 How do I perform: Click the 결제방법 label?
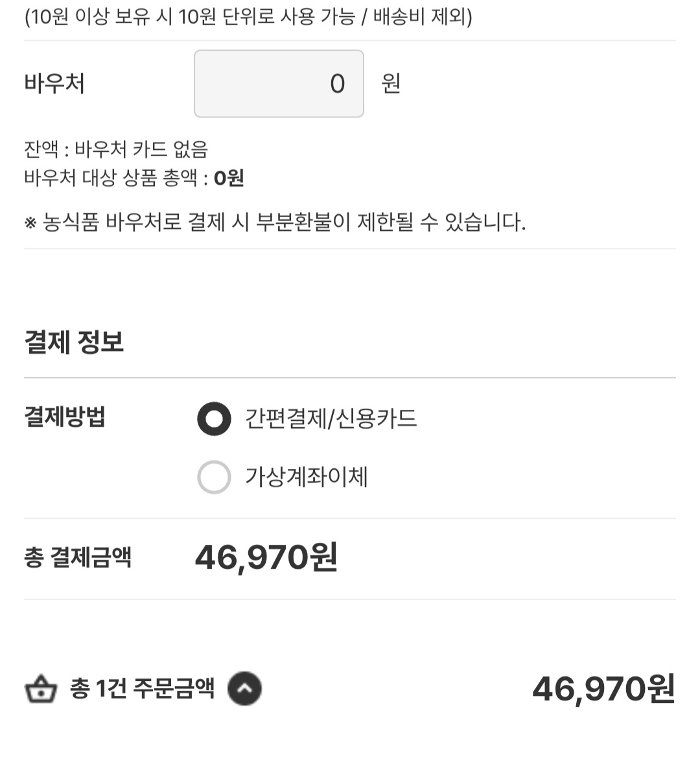point(65,417)
